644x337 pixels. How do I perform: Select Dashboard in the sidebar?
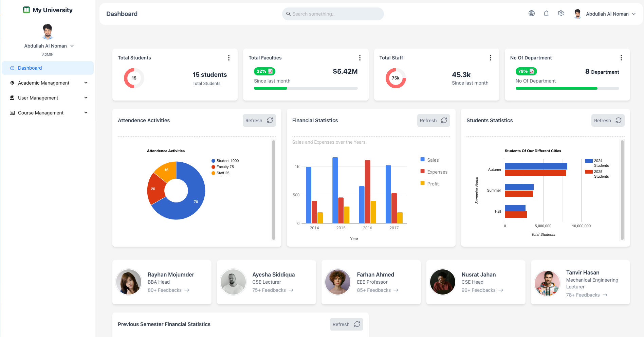(48, 68)
